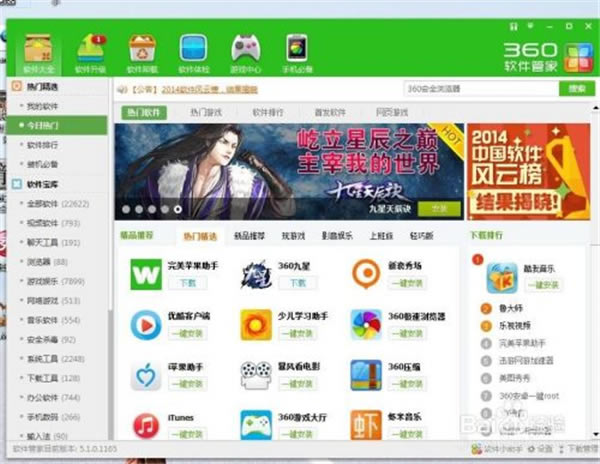Select 今日热门 in sidebar
The width and height of the screenshot is (600, 464).
(x=57, y=125)
